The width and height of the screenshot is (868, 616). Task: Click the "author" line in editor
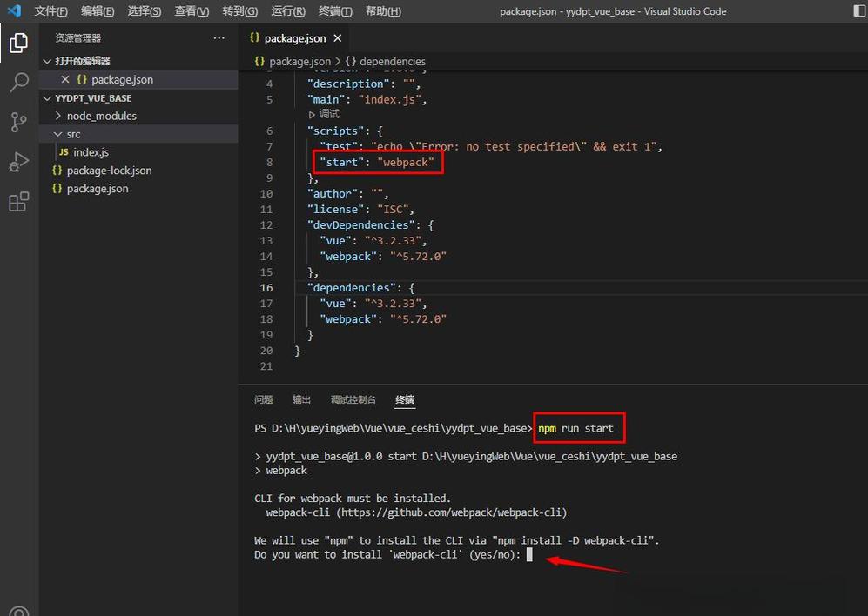pyautogui.click(x=347, y=194)
